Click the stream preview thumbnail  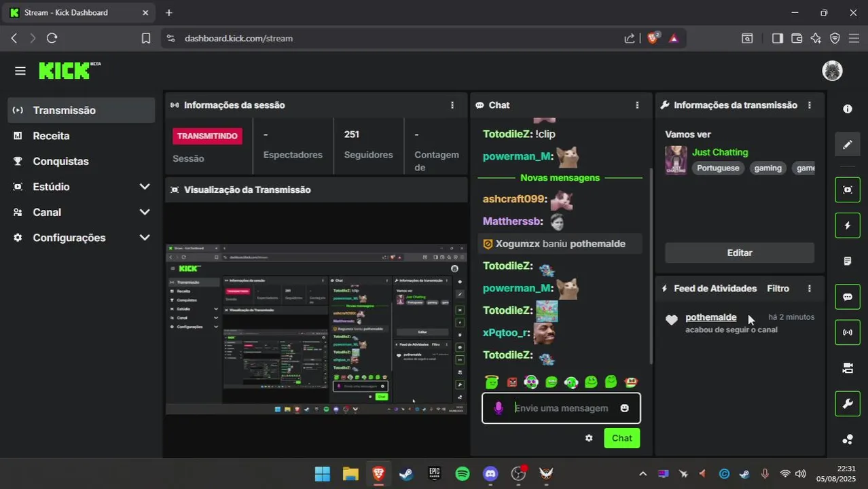point(317,329)
